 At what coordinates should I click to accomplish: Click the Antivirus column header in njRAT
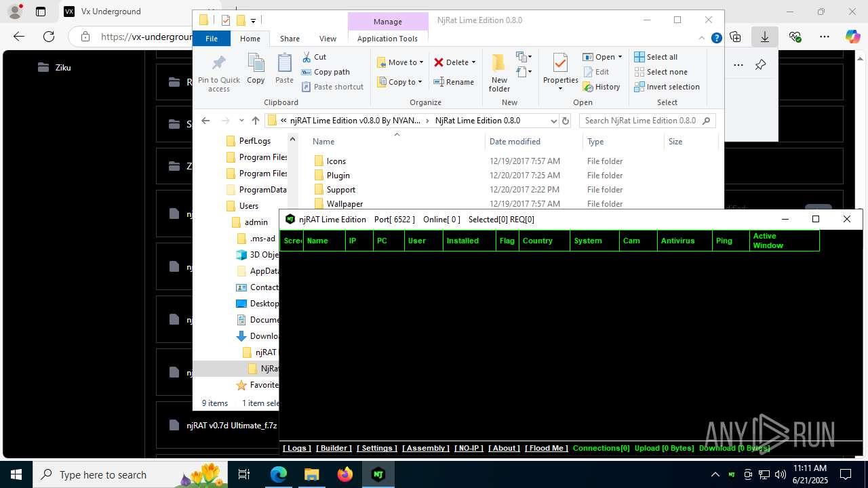pyautogui.click(x=684, y=241)
